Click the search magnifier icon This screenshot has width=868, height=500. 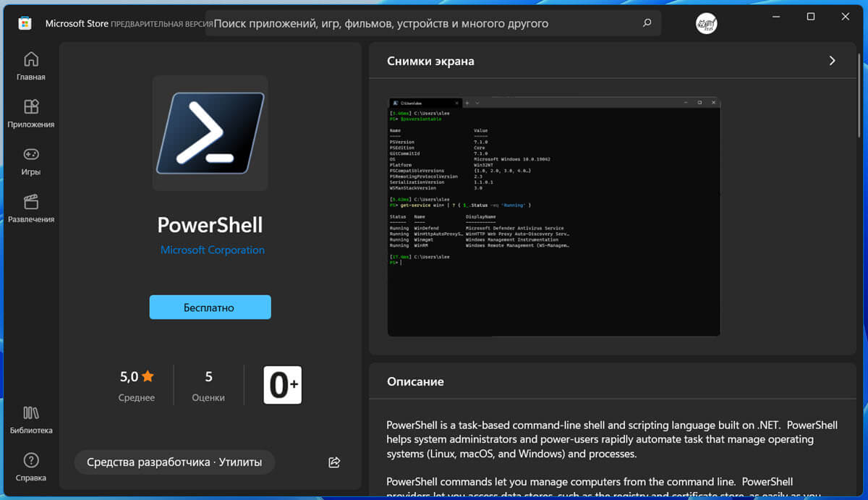point(647,23)
